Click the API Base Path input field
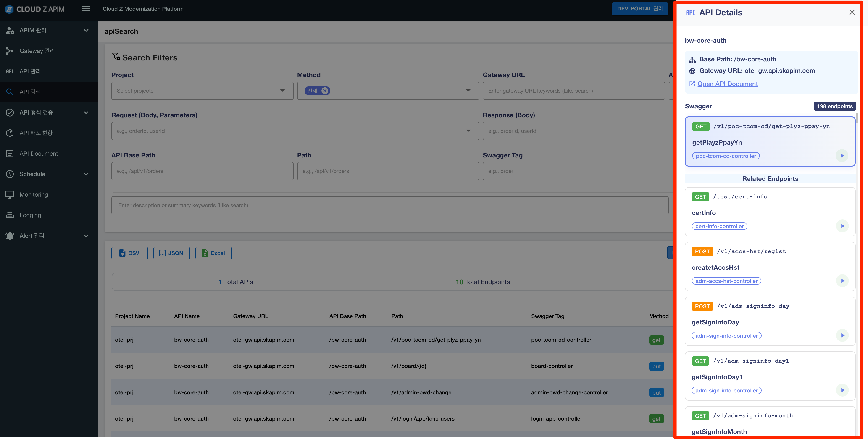This screenshot has height=439, width=868. [202, 171]
